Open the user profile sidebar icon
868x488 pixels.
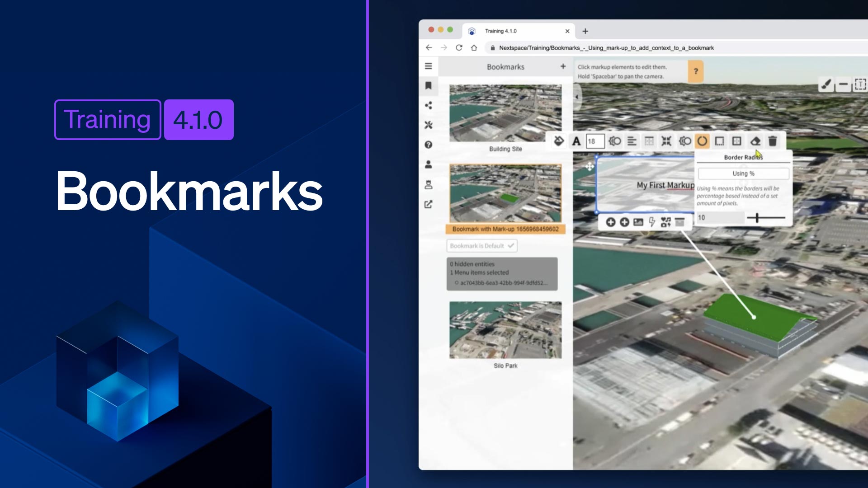[x=429, y=164]
